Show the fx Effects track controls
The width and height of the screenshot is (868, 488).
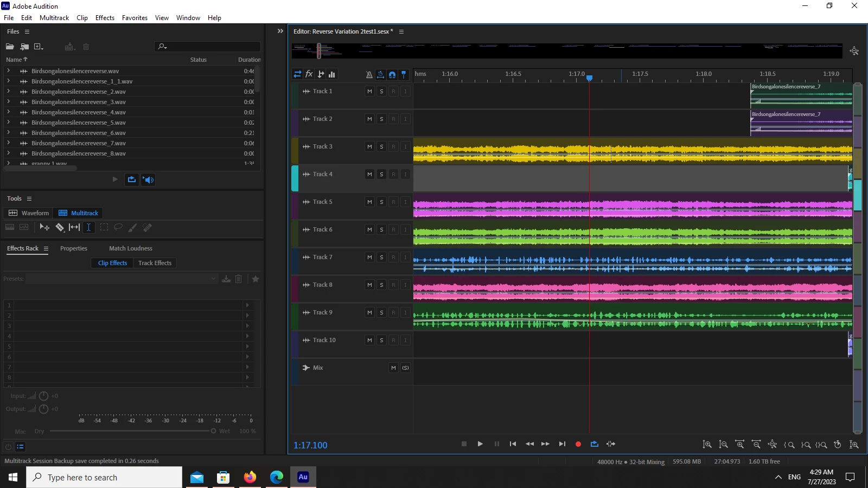click(x=309, y=74)
